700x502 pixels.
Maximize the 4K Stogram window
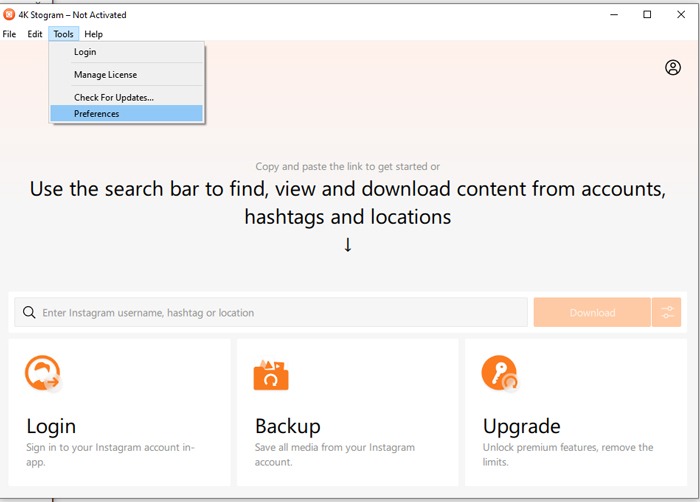point(647,15)
